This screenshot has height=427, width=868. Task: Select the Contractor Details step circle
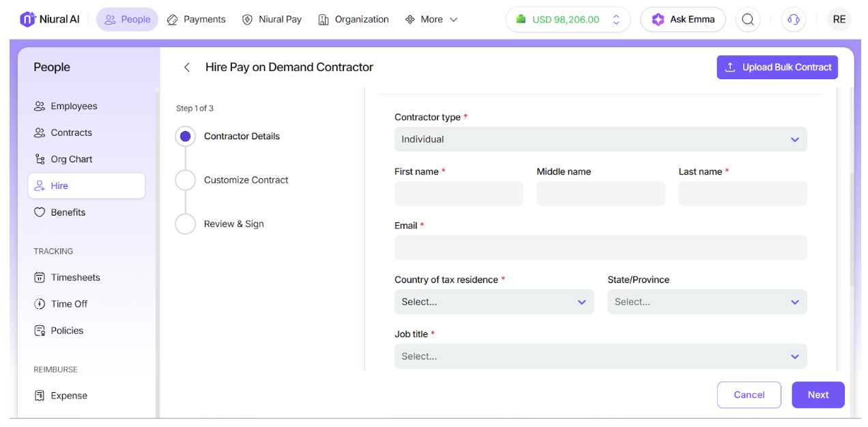click(x=185, y=136)
